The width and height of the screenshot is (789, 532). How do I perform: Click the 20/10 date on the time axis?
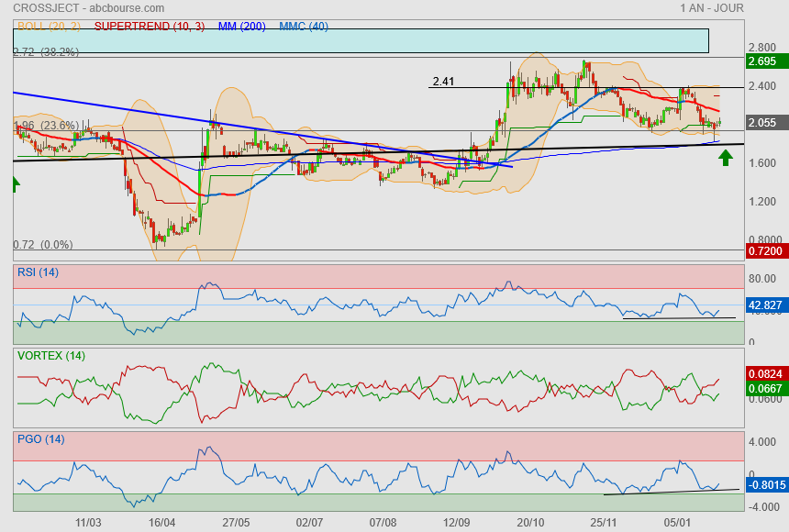[x=530, y=521]
